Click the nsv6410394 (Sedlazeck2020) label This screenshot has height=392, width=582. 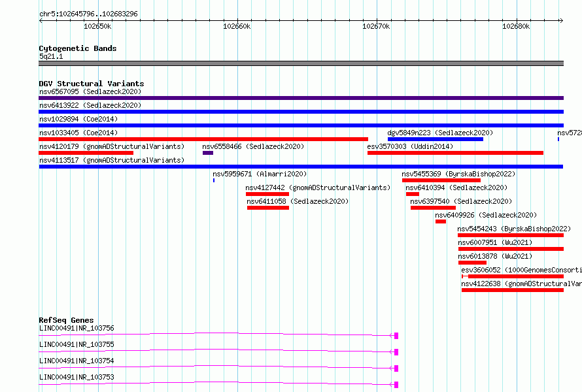click(x=456, y=188)
